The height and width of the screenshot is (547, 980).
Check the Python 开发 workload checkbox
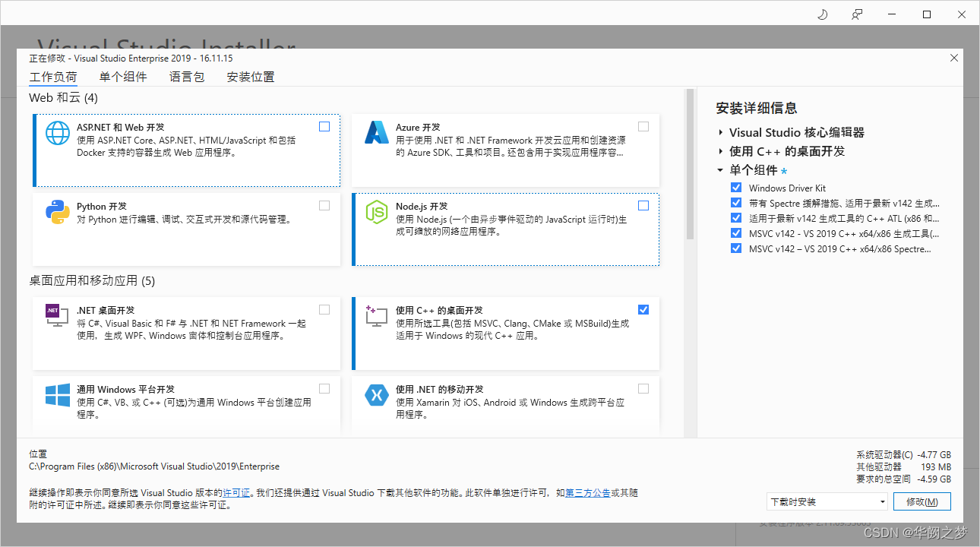tap(324, 206)
